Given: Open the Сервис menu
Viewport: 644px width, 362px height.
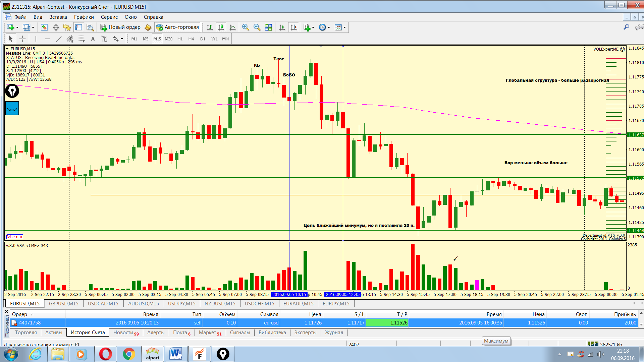Looking at the screenshot, I should (109, 17).
